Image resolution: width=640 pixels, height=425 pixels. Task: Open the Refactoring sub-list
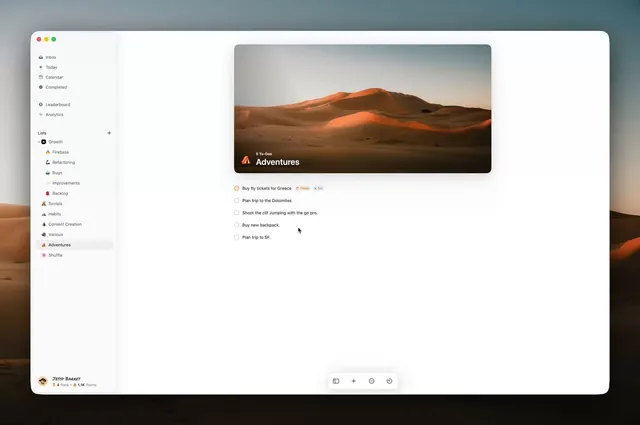click(60, 162)
